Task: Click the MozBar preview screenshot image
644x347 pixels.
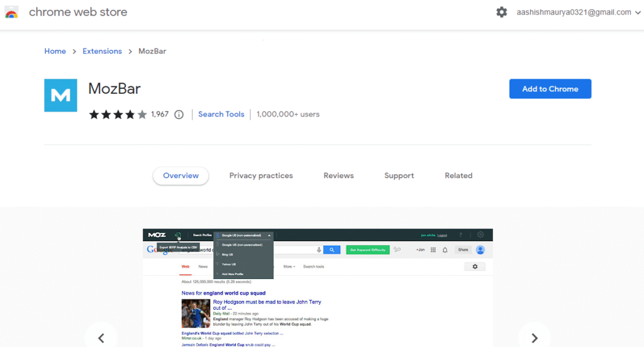Action: pos(318,288)
